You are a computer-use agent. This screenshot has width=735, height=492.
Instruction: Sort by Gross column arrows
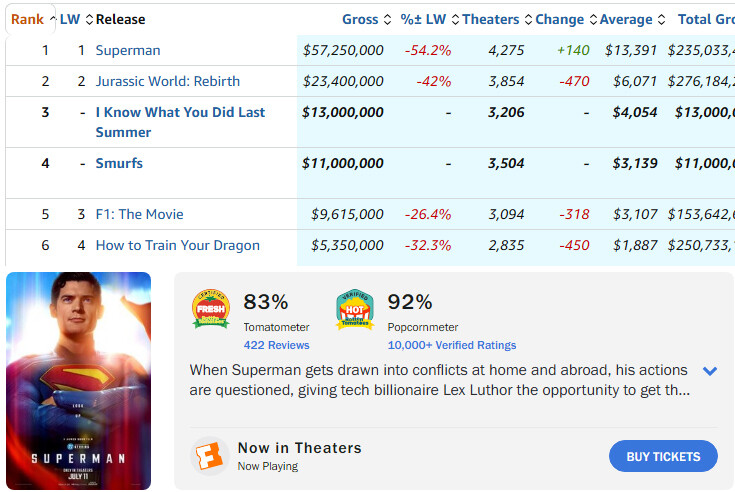click(387, 20)
